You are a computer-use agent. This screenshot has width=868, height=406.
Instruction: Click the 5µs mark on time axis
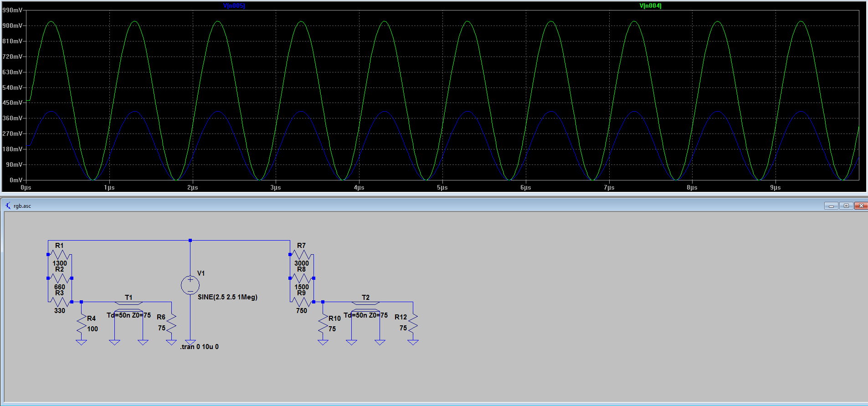[x=442, y=187]
